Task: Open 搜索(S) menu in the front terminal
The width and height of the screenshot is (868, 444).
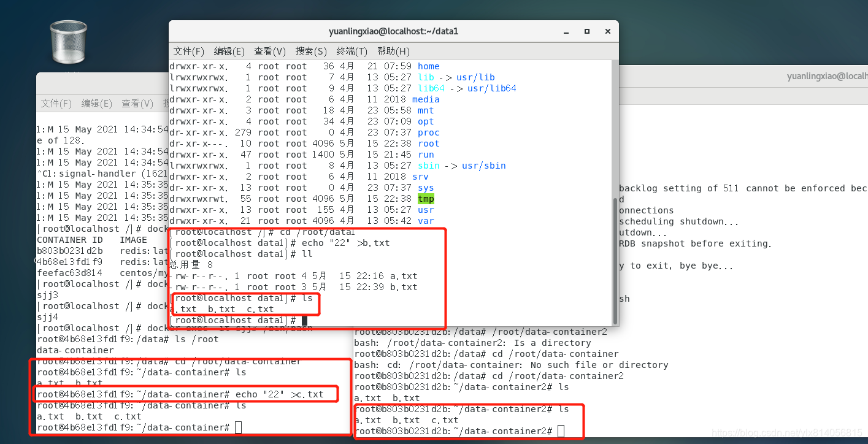Action: [x=311, y=51]
